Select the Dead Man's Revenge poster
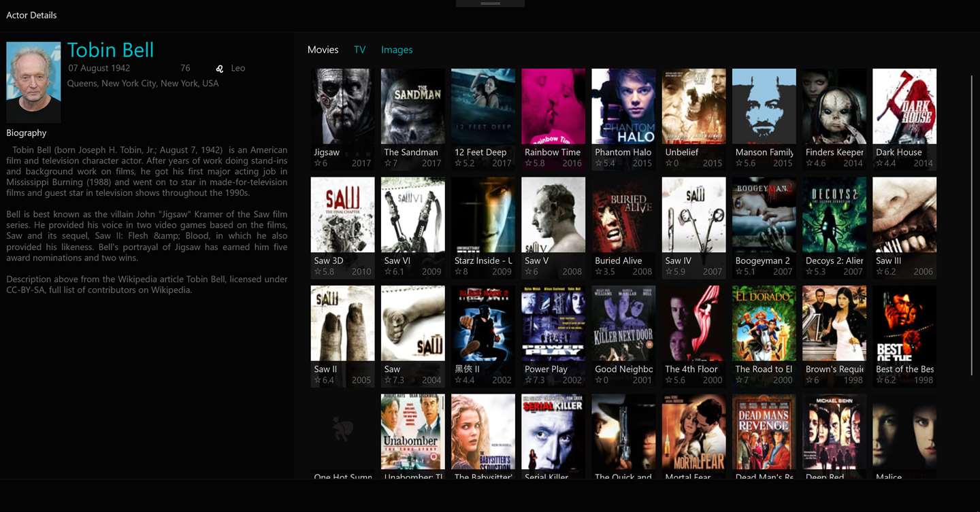Viewport: 980px width, 512px height. coord(764,432)
